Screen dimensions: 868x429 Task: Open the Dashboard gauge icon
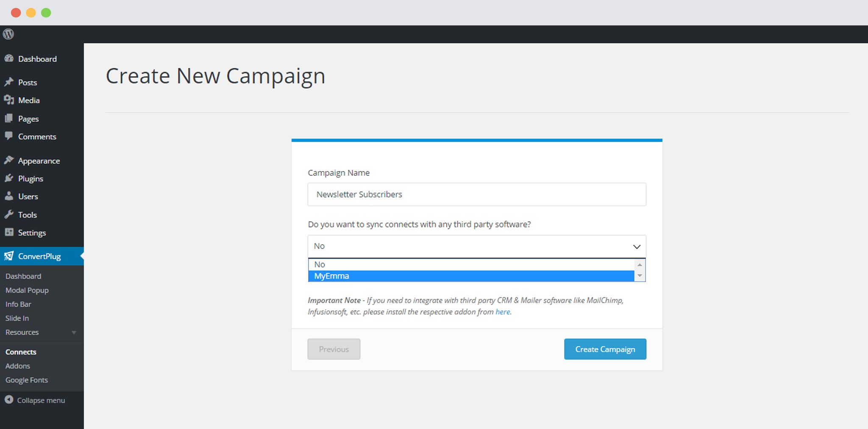9,58
